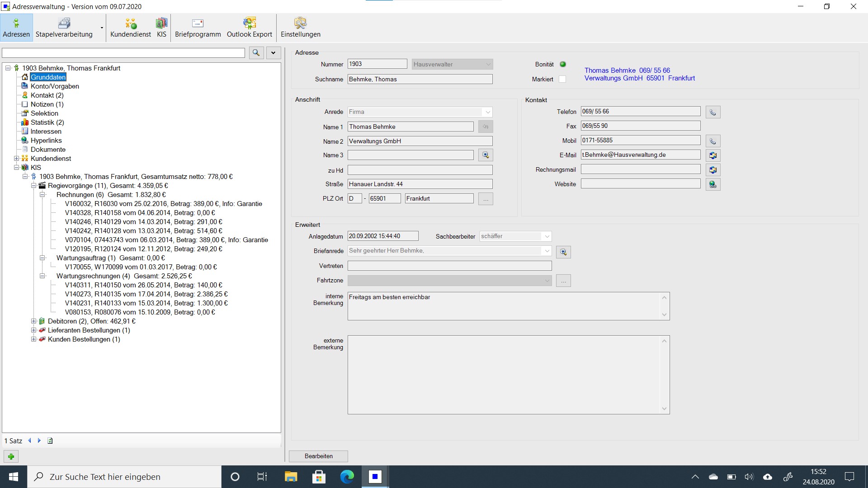Launch the Briefprogramm from toolbar

tap(198, 28)
